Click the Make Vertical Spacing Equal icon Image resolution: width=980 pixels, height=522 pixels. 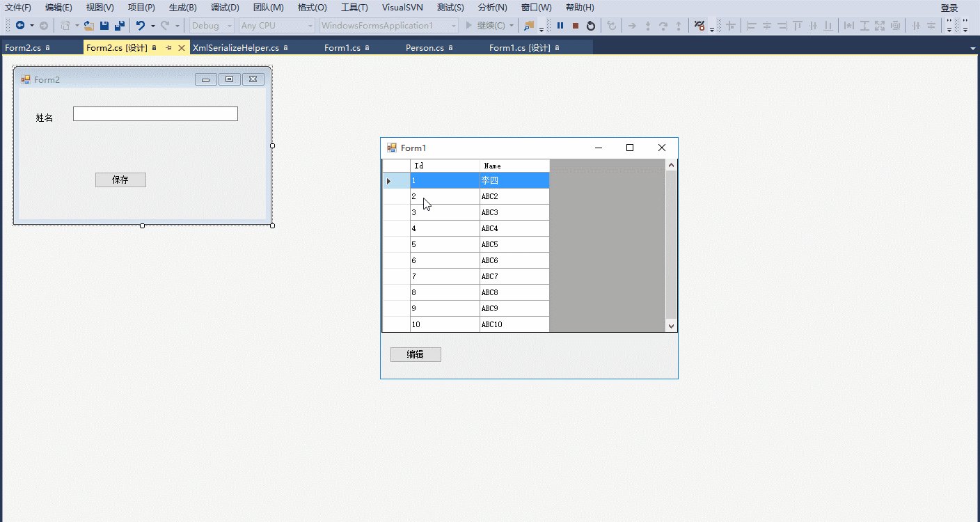point(931,26)
